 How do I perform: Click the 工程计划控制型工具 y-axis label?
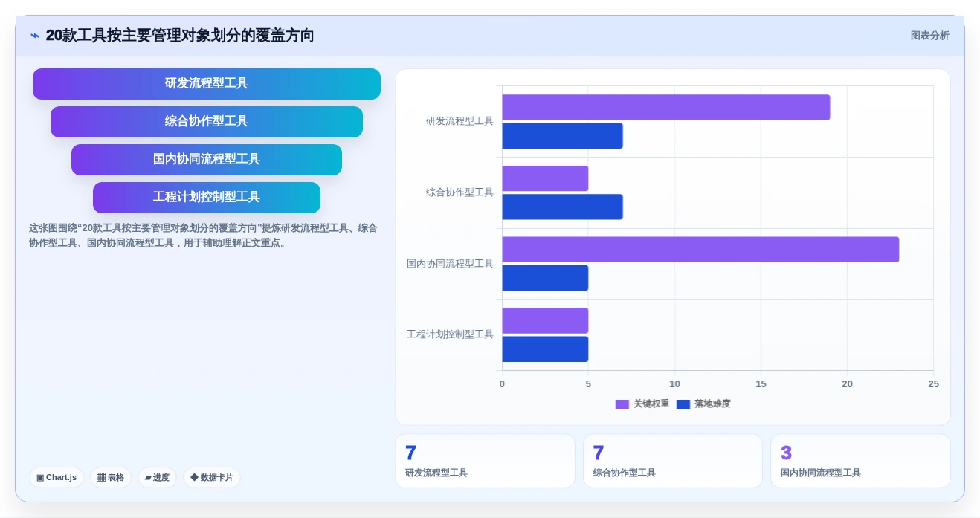(x=450, y=334)
